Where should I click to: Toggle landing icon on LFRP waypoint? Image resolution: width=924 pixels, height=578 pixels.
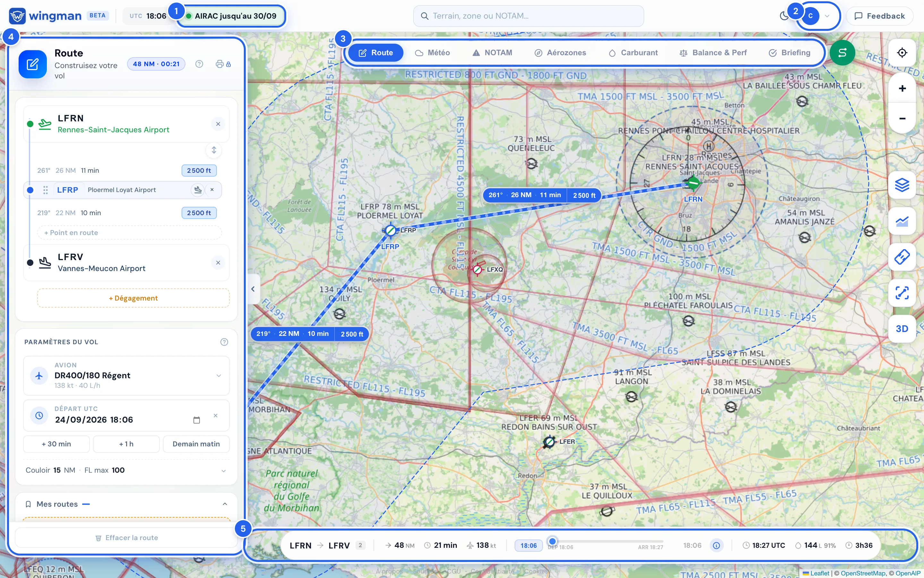(197, 189)
